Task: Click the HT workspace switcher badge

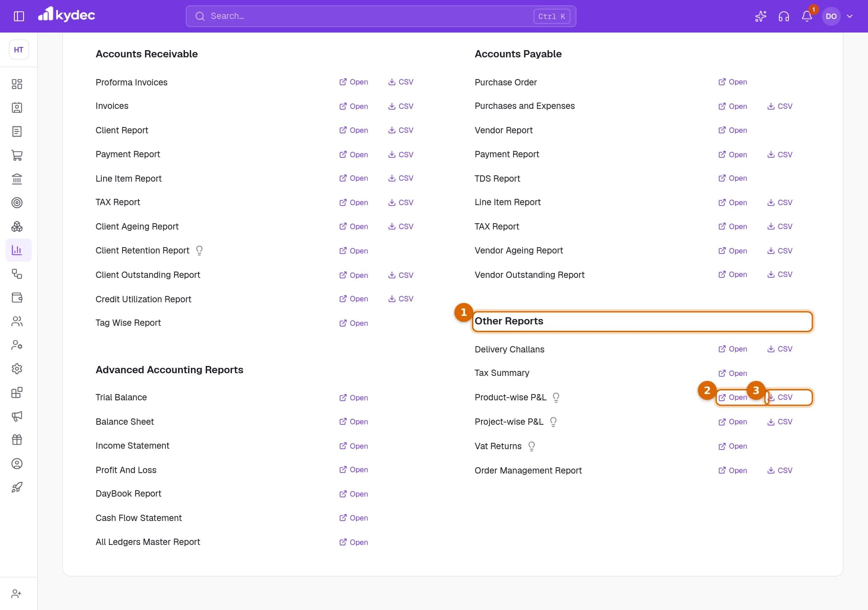Action: point(19,50)
